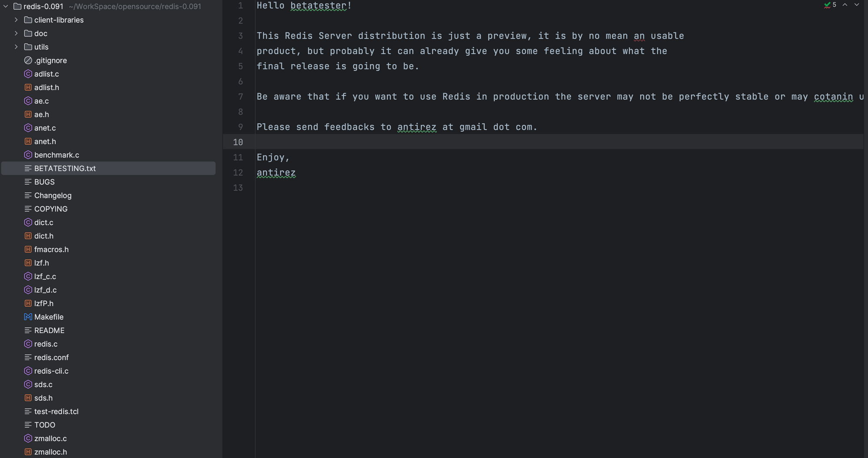This screenshot has height=458, width=868.
Task: Click the ae.h header icon
Action: point(28,114)
